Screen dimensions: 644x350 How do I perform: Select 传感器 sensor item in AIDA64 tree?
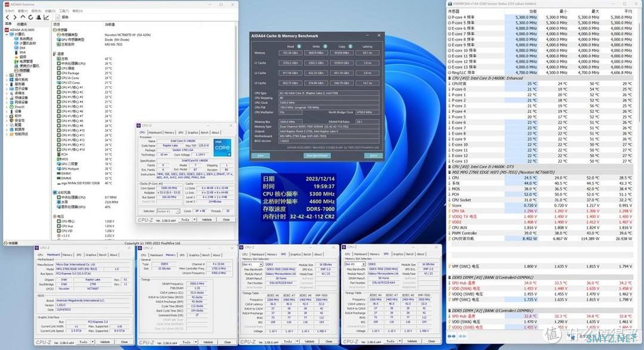[22, 70]
